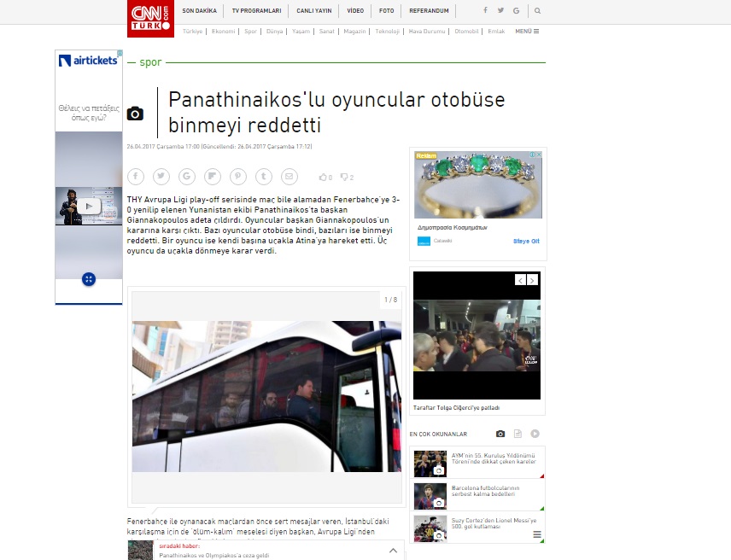Open TV PROGRAMLARI in top navigation
731x560 pixels.
(256, 11)
